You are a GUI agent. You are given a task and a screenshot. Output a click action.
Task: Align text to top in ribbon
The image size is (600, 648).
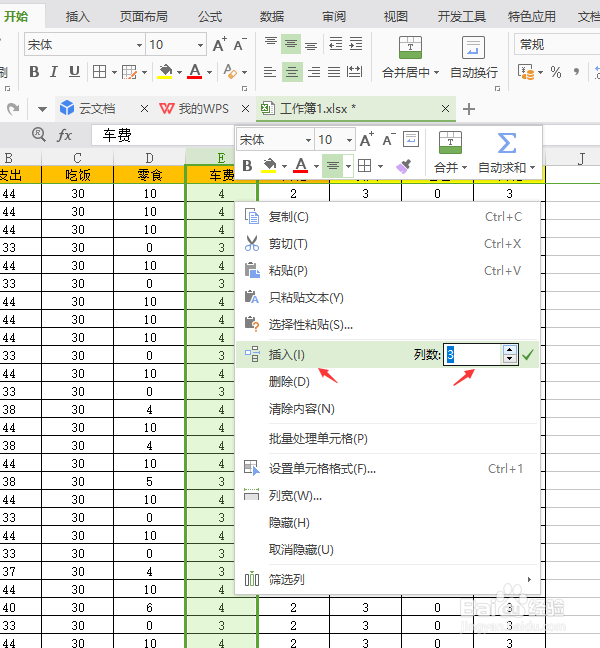[271, 43]
